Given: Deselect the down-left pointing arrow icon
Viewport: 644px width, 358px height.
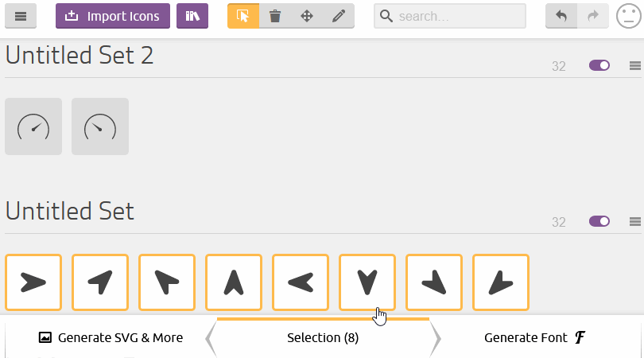Looking at the screenshot, I should pos(501,282).
